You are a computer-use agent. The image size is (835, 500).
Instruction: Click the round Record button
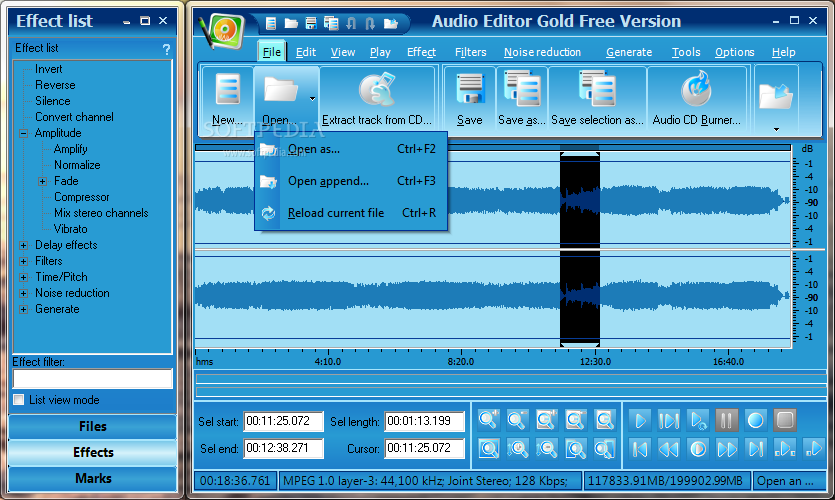[x=755, y=420]
